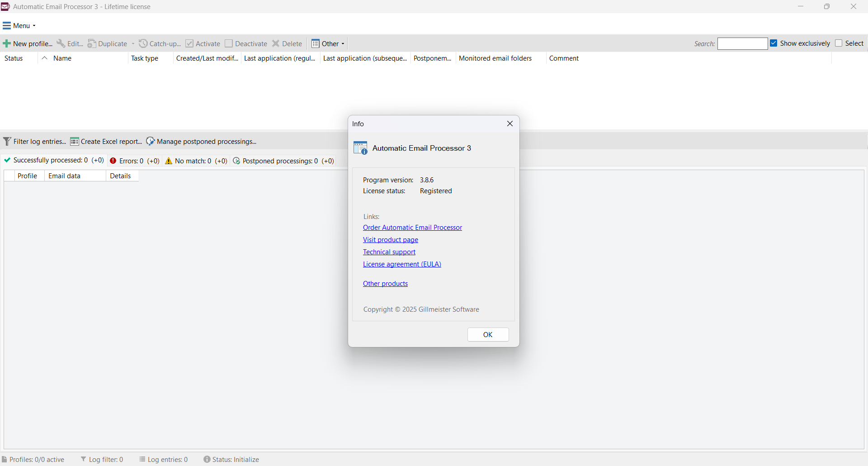Click the Automatic Email Processor icon in Info dialog
Screen dimensions: 868x466
coord(361,148)
